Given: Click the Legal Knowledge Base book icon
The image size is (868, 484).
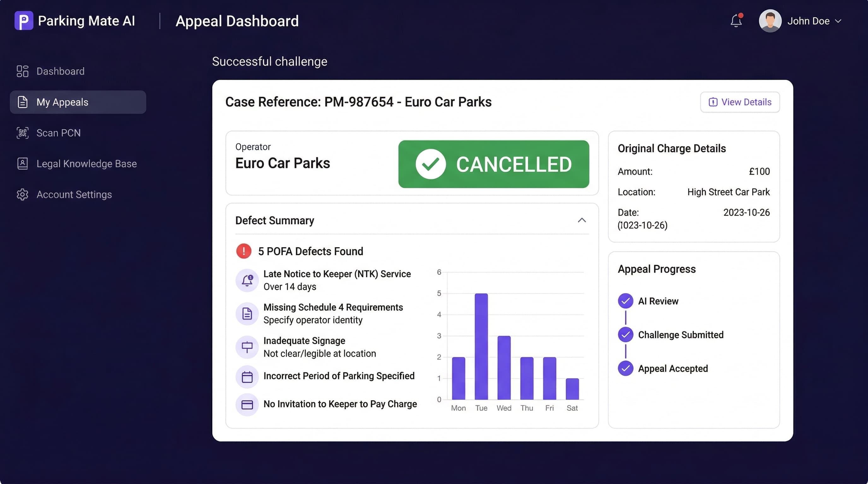Looking at the screenshot, I should tap(23, 164).
